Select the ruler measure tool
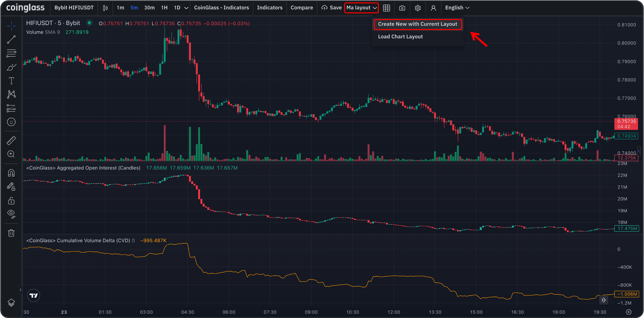 coord(11,140)
